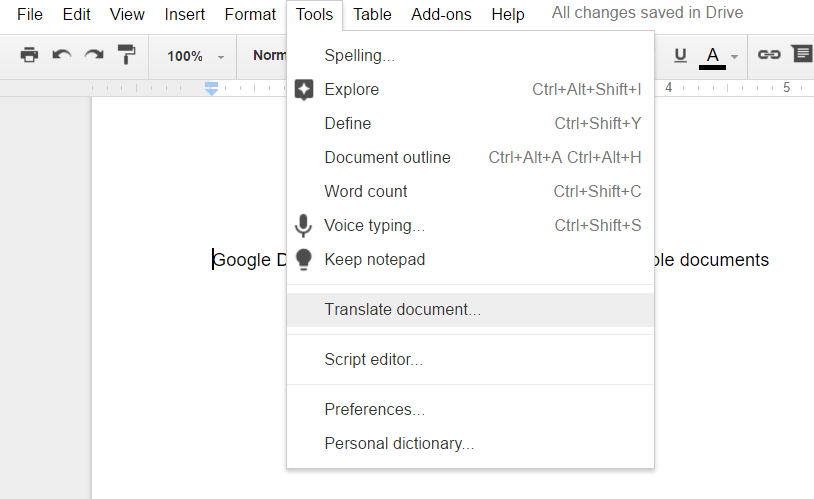The width and height of the screenshot is (814, 499).
Task: Click the Explore star icon
Action: click(304, 89)
